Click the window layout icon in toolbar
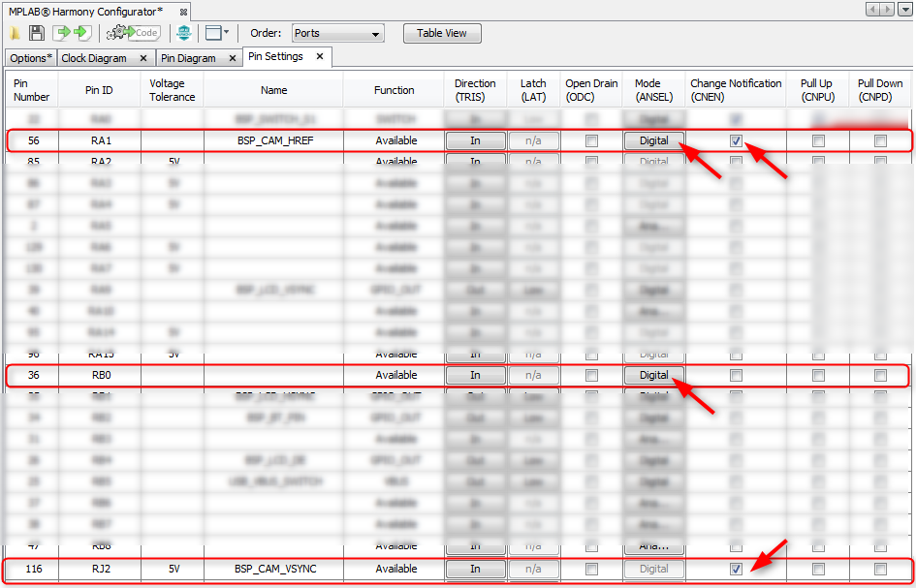Image resolution: width=916 pixels, height=588 pixels. (x=213, y=33)
